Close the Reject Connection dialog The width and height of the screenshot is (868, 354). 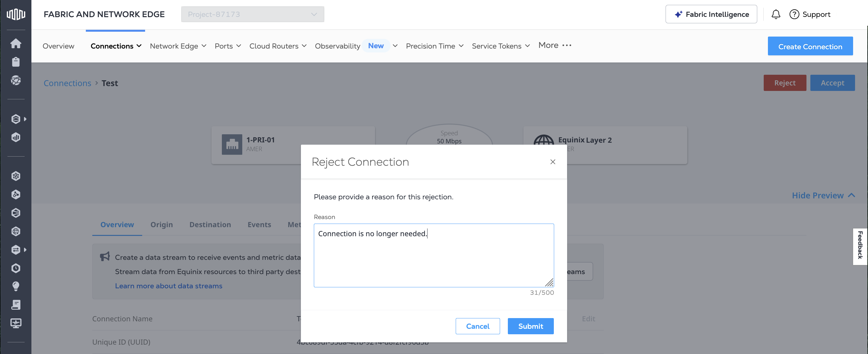pos(553,162)
